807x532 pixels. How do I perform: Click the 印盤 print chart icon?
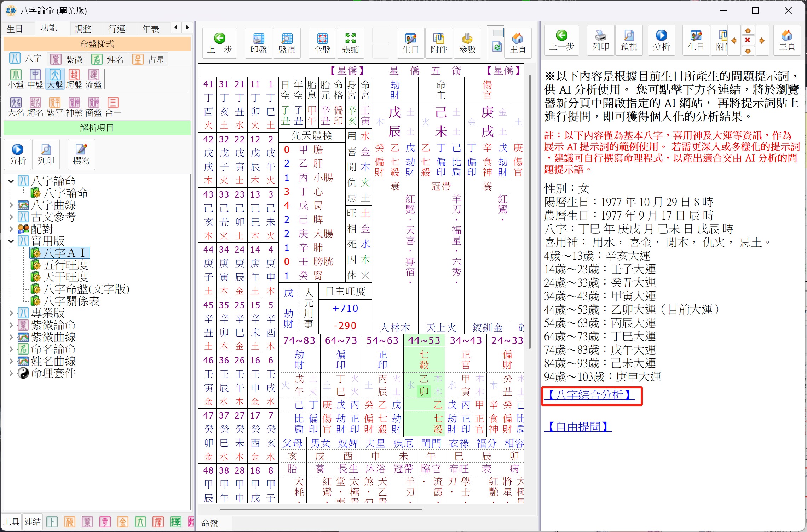point(258,43)
